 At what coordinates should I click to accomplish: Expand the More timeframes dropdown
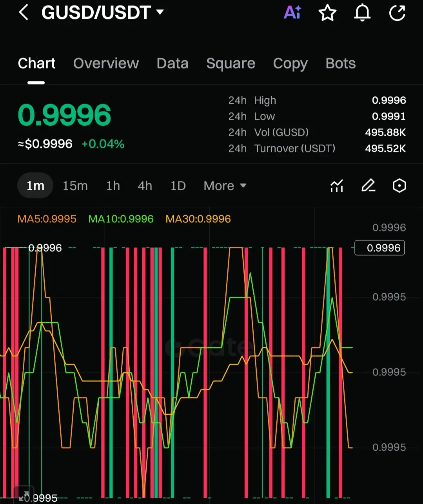tap(225, 186)
